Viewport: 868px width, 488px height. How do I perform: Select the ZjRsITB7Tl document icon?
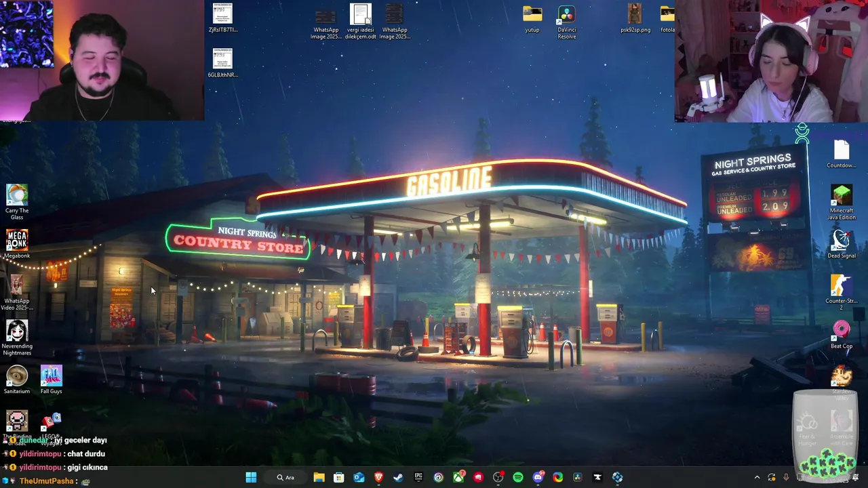pyautogui.click(x=222, y=18)
